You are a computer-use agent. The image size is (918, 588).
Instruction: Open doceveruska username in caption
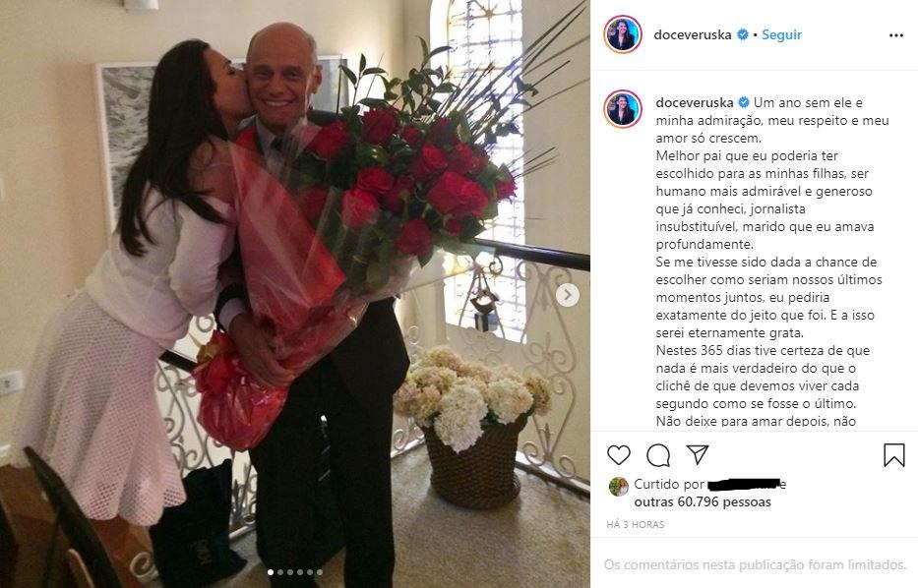pyautogui.click(x=695, y=103)
